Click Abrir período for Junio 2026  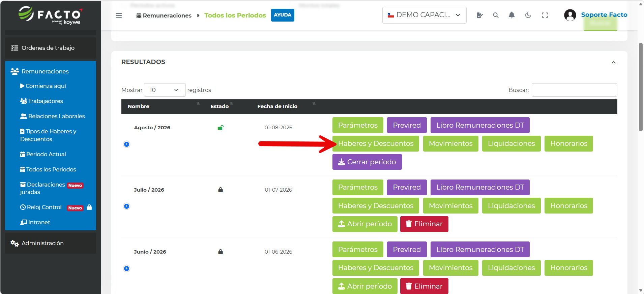click(365, 286)
